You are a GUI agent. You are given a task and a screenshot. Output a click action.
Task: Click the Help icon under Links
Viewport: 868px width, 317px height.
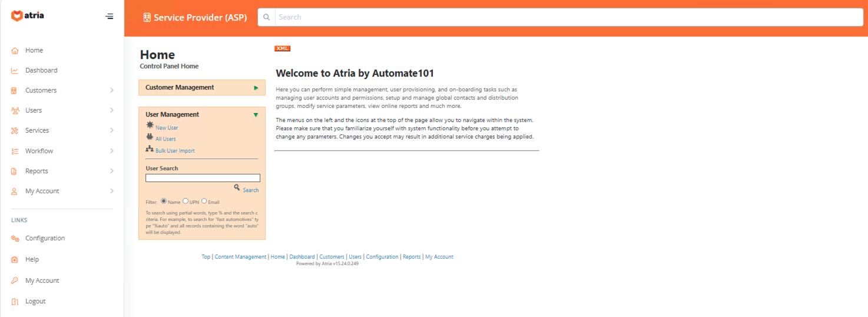[15, 260]
